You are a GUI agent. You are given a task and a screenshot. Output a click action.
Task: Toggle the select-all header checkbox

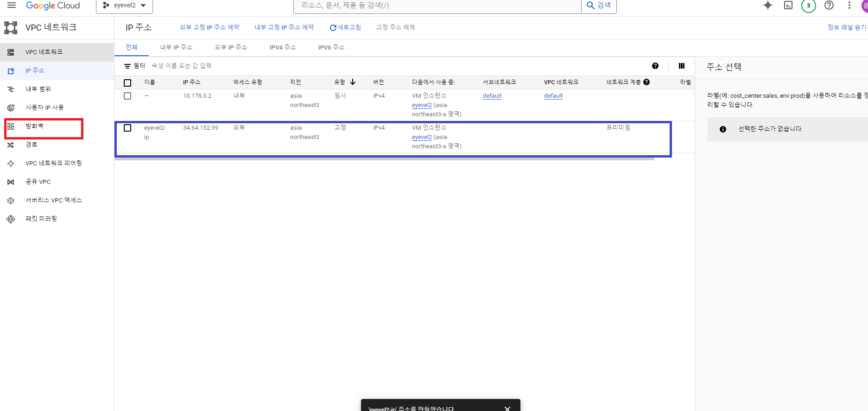tap(127, 82)
